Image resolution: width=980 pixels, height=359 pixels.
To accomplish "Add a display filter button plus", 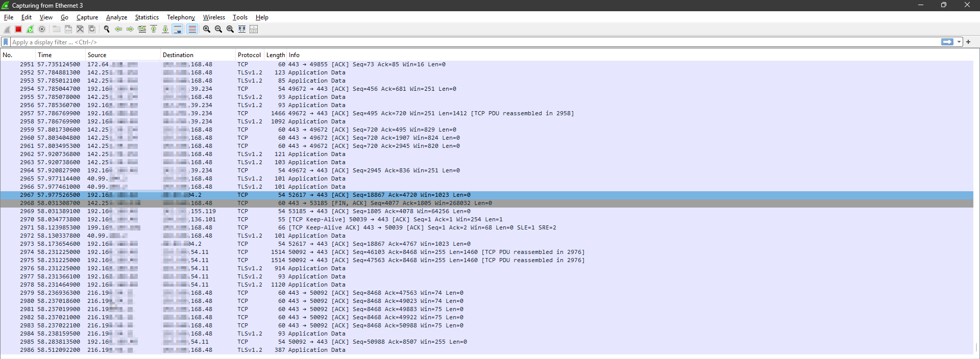I will point(968,42).
